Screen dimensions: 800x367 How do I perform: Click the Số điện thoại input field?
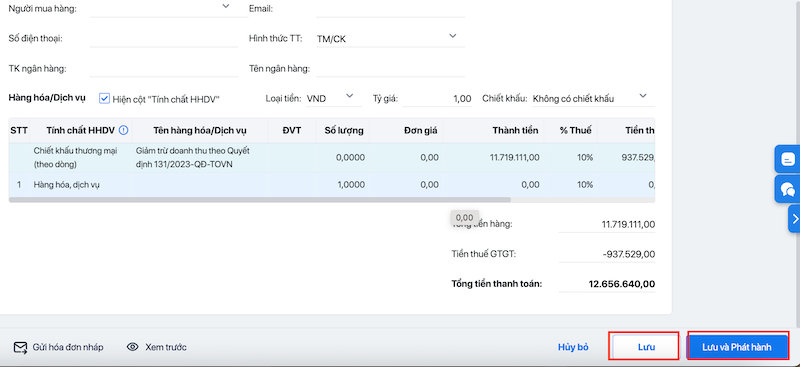point(164,39)
